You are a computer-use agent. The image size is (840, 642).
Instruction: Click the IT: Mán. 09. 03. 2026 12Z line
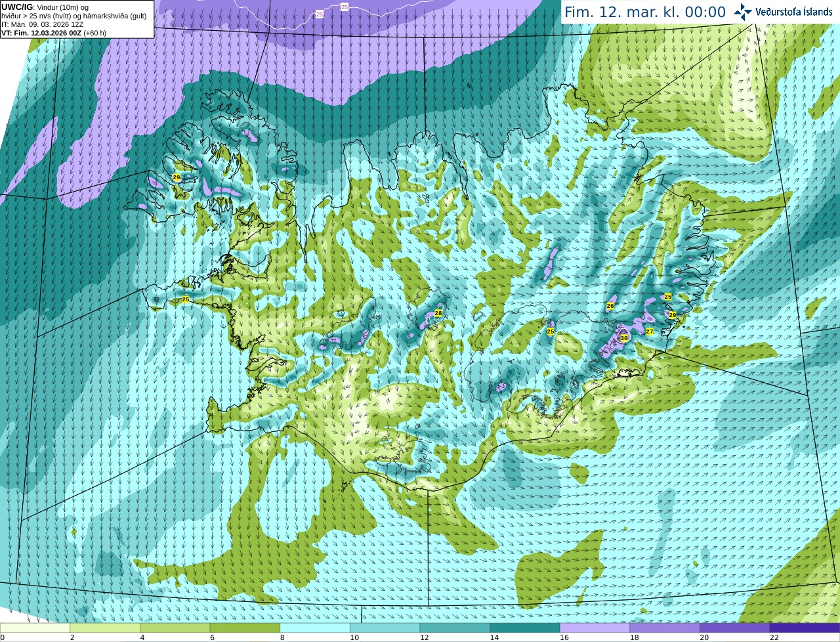(x=43, y=24)
